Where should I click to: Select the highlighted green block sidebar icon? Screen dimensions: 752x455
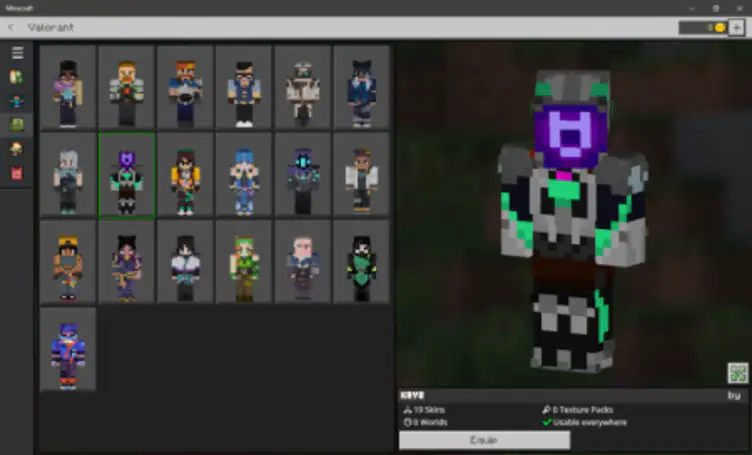point(17,125)
